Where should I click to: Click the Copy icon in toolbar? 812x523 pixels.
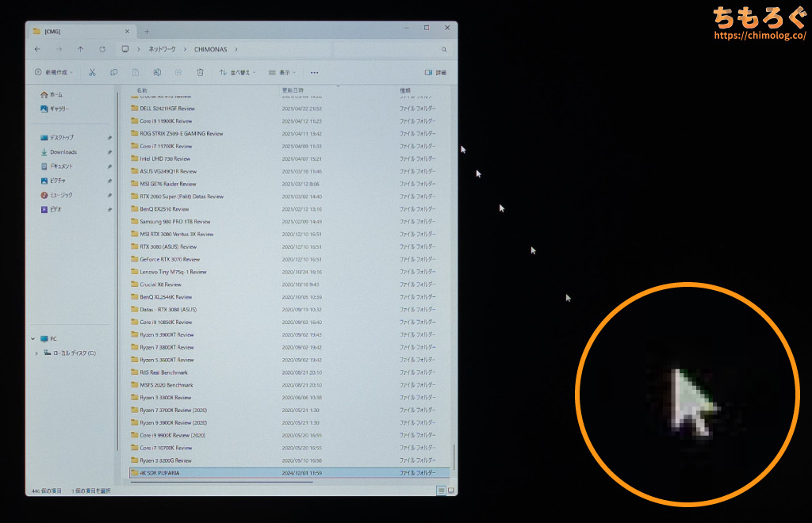click(113, 72)
